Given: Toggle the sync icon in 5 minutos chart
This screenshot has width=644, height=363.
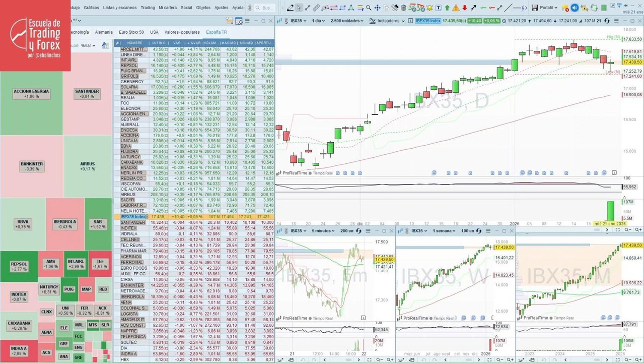Looking at the screenshot, I should click(x=359, y=231).
